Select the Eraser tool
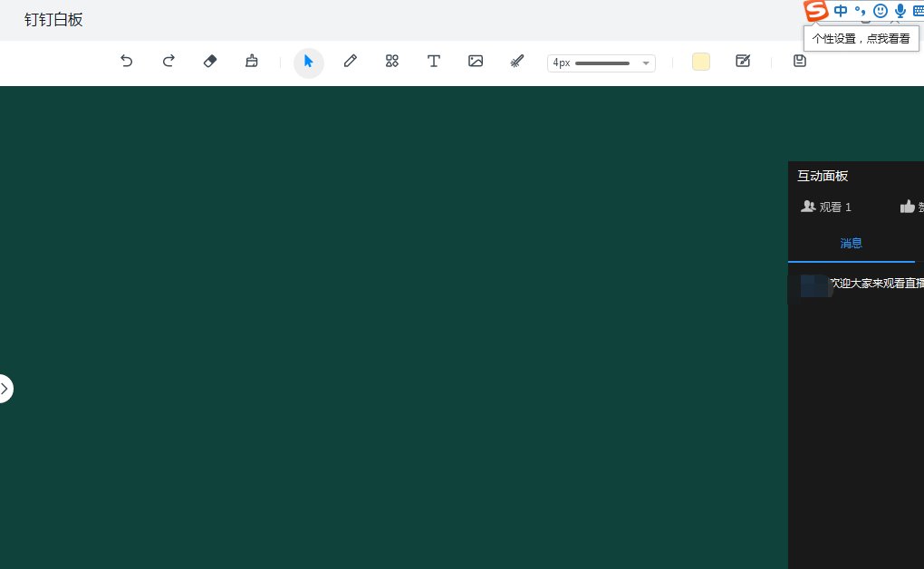The width and height of the screenshot is (924, 569). point(210,62)
